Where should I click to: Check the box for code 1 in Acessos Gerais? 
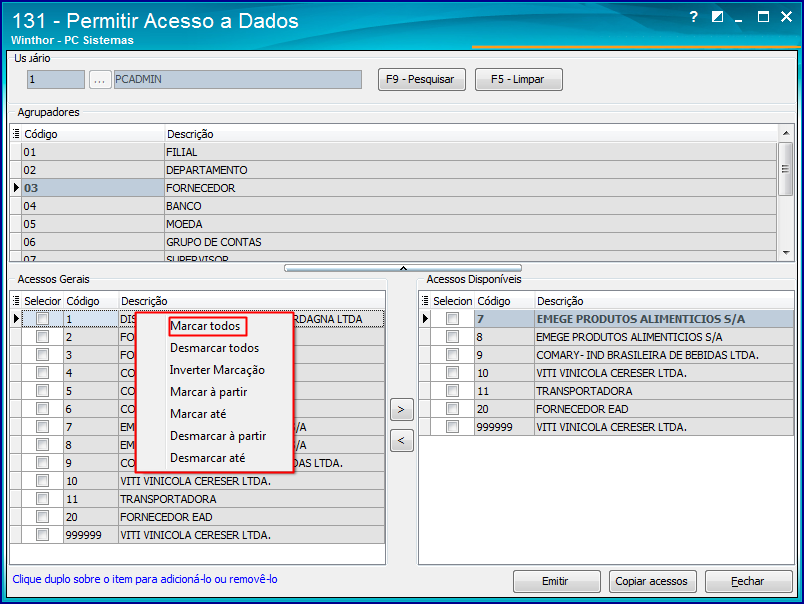43,319
